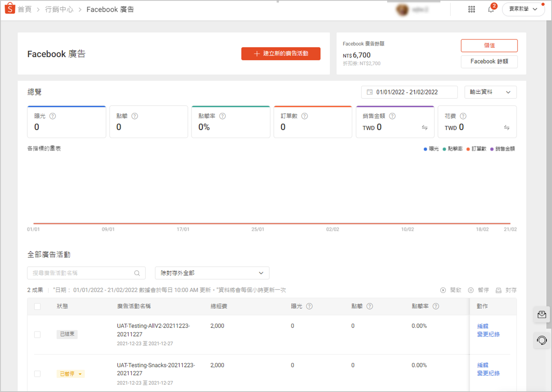Check the UAT-Testing-AllV2 campaign row checkbox
This screenshot has width=552, height=392.
[37, 334]
